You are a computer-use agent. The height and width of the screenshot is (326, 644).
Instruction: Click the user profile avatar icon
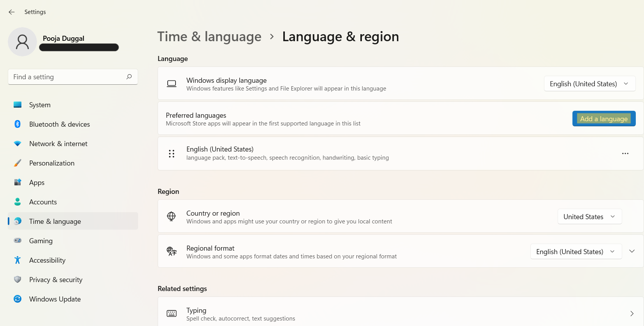coord(22,42)
